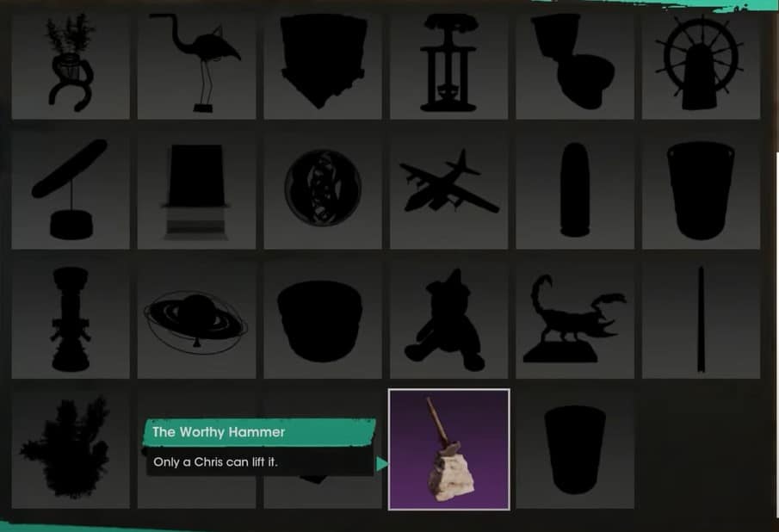Screen dimensions: 779x532
Task: Pick the scorpion statue silhouette
Action: point(575,320)
